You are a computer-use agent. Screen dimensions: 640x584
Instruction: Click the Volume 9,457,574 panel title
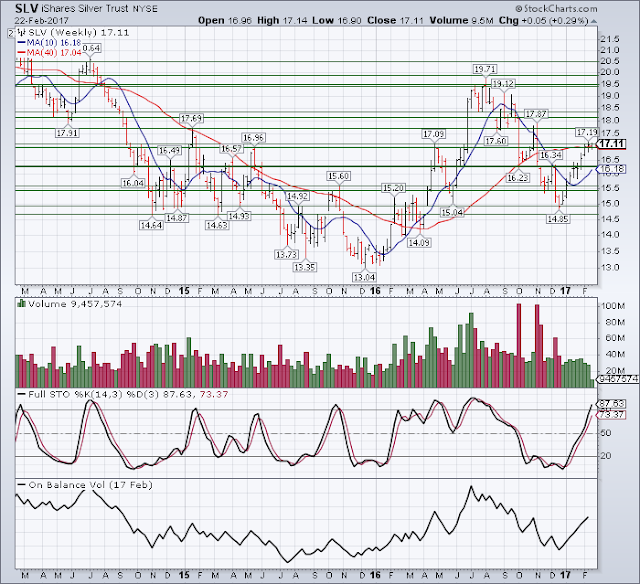click(75, 304)
